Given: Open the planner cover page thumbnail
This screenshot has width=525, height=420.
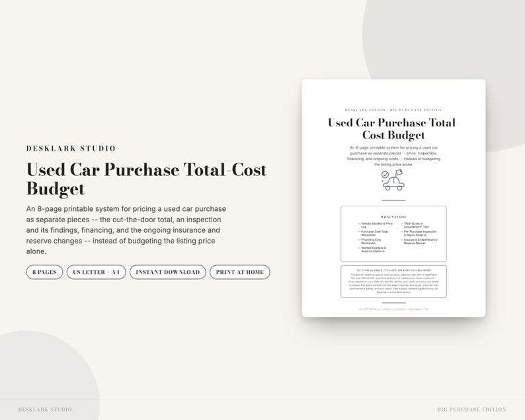Looking at the screenshot, I should tap(394, 198).
